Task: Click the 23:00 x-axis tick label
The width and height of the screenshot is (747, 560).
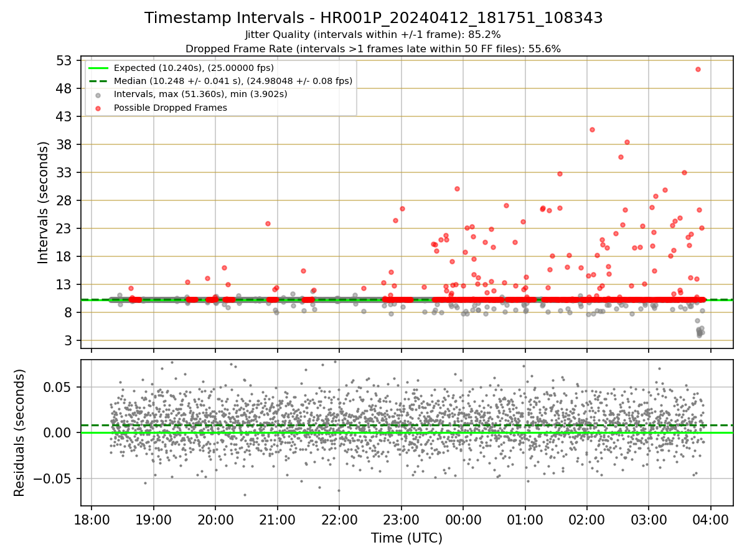Action: point(401,519)
